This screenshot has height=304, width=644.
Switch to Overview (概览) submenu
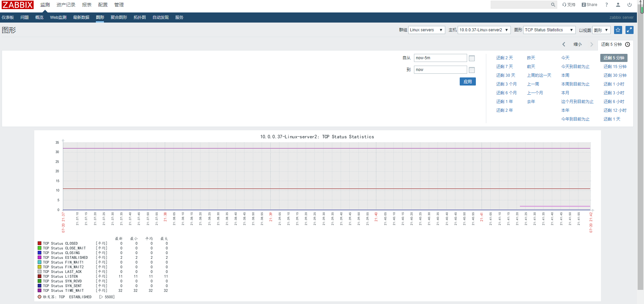coord(39,18)
